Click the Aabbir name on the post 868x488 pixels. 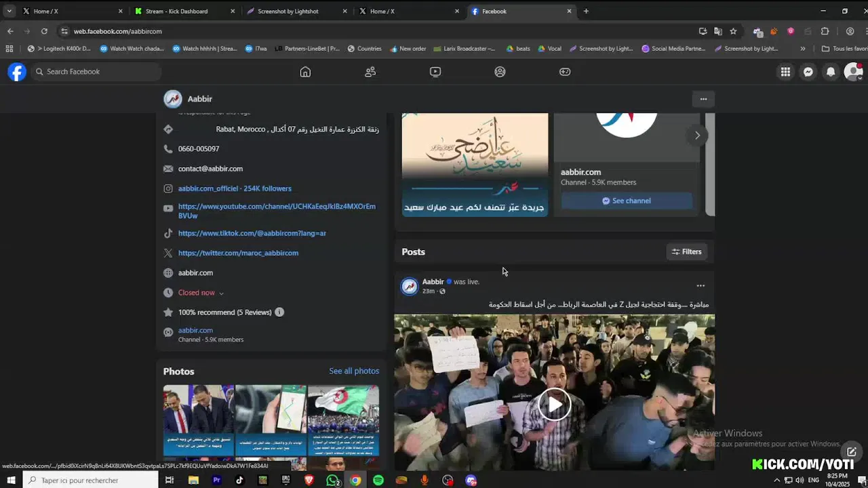click(x=433, y=282)
